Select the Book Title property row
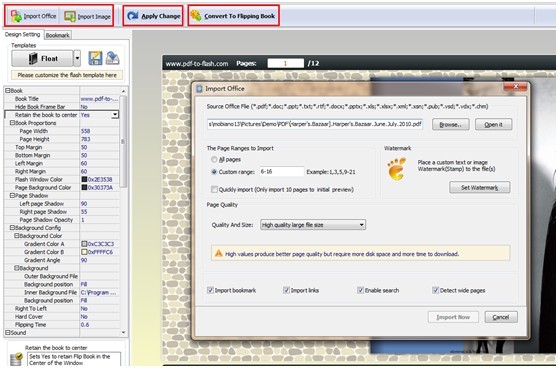Screen dimensions: 558x368 62,99
